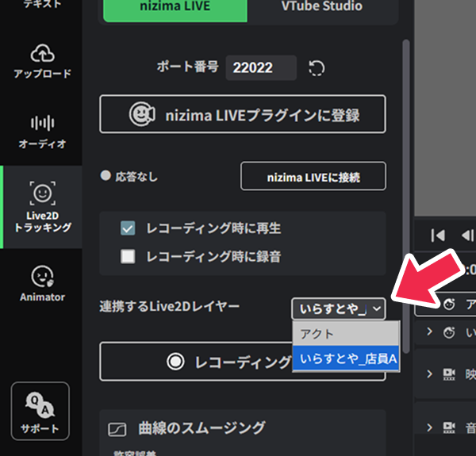Jump to the start with skip-back control
Image resolution: width=476 pixels, height=456 pixels.
click(x=437, y=236)
